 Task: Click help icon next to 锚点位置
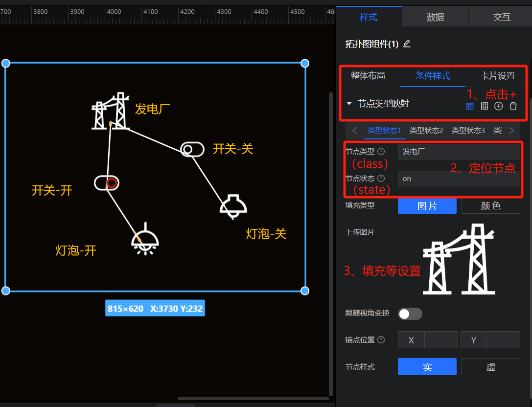point(381,339)
